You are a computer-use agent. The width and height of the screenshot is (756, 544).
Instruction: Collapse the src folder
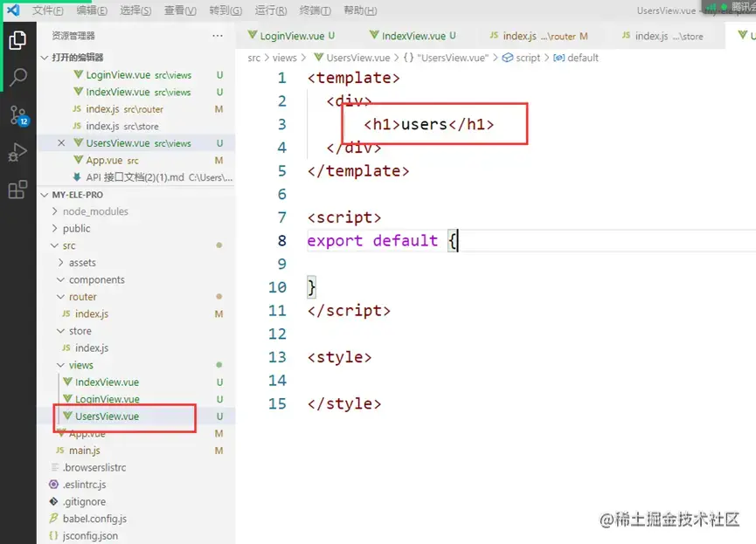[69, 245]
